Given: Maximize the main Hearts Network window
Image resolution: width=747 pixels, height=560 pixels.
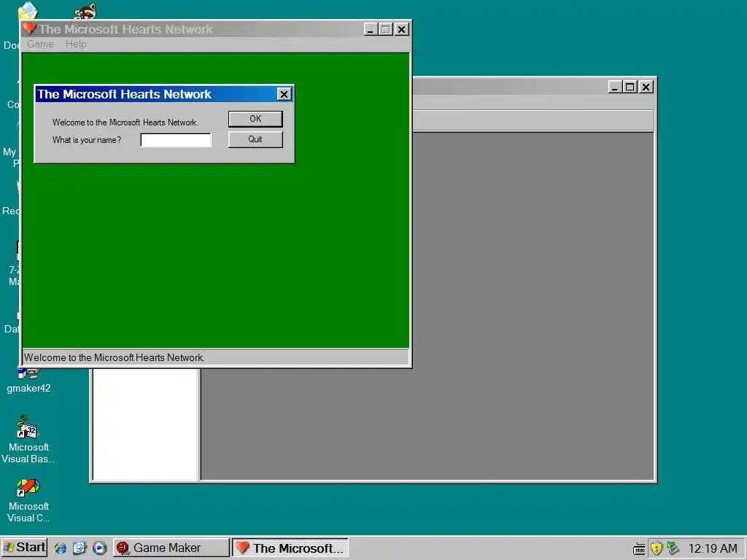Looking at the screenshot, I should pyautogui.click(x=386, y=29).
